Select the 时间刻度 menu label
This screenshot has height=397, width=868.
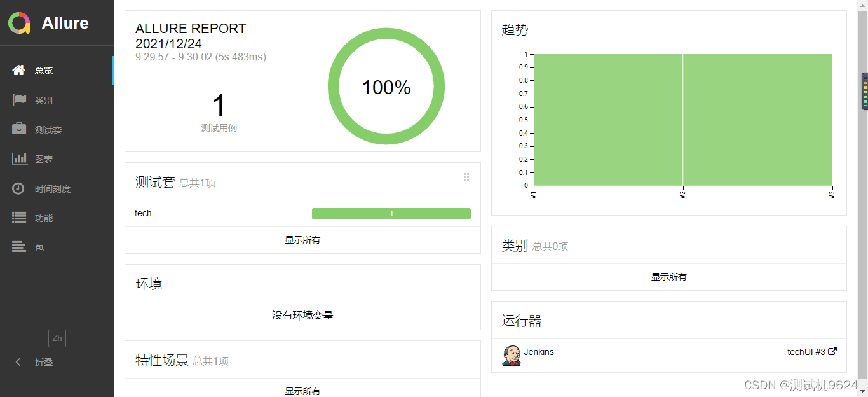pos(53,189)
